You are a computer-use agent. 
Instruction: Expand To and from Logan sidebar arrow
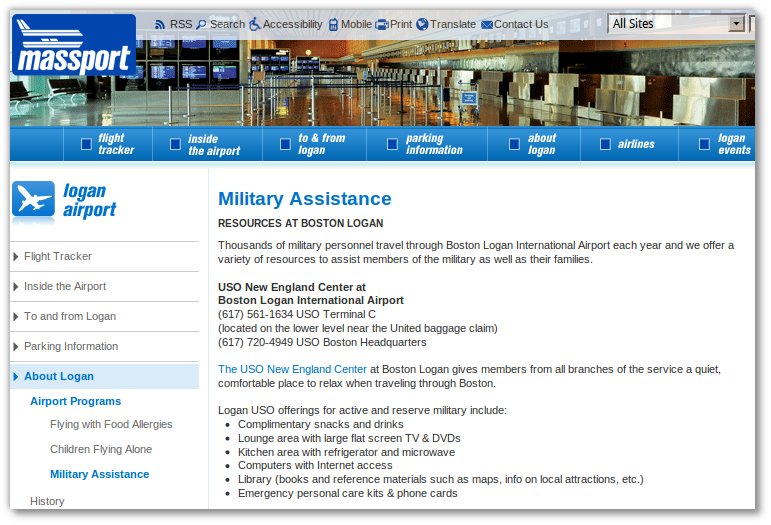click(x=16, y=317)
